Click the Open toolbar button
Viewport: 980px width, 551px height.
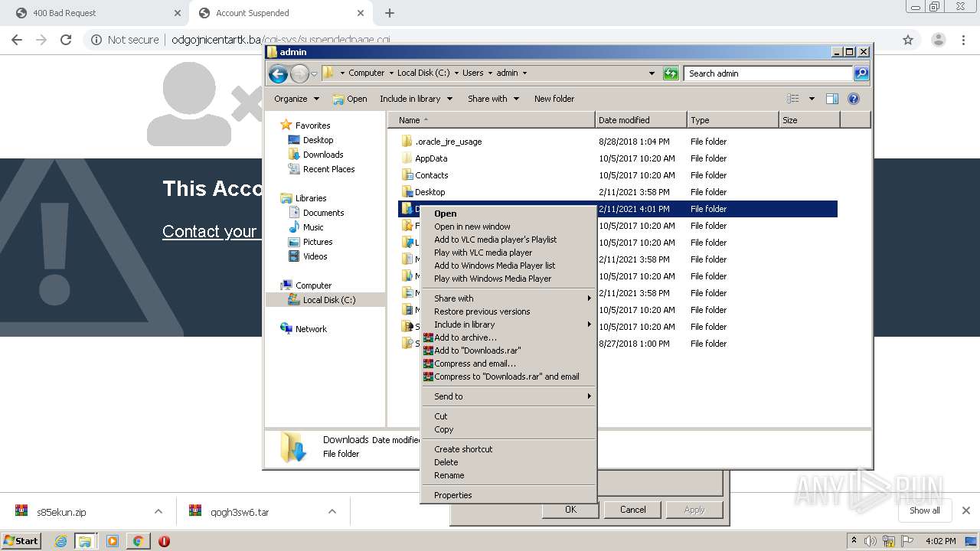(350, 99)
